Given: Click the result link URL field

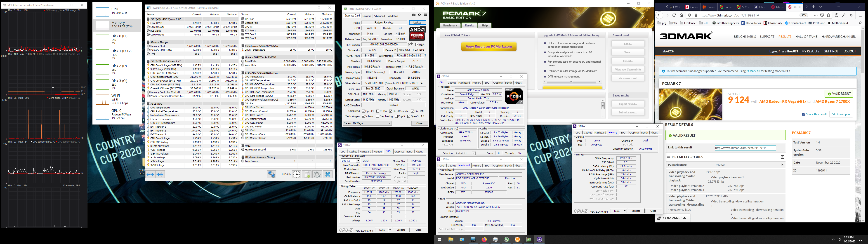Looking at the screenshot, I should 745,148.
